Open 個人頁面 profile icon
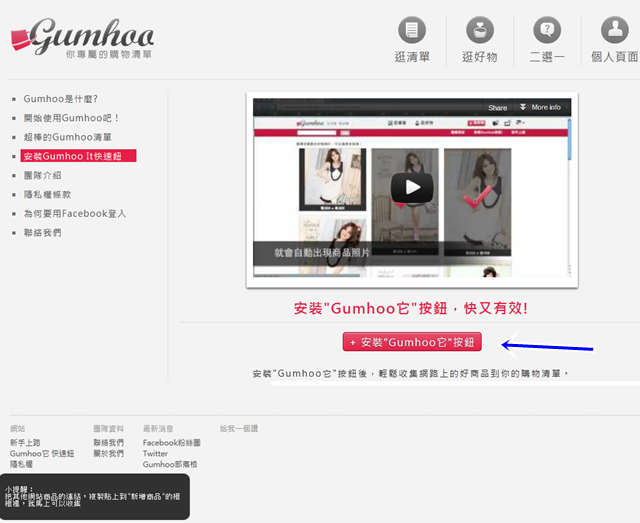Viewport: 640px width, 523px height. pos(614,30)
